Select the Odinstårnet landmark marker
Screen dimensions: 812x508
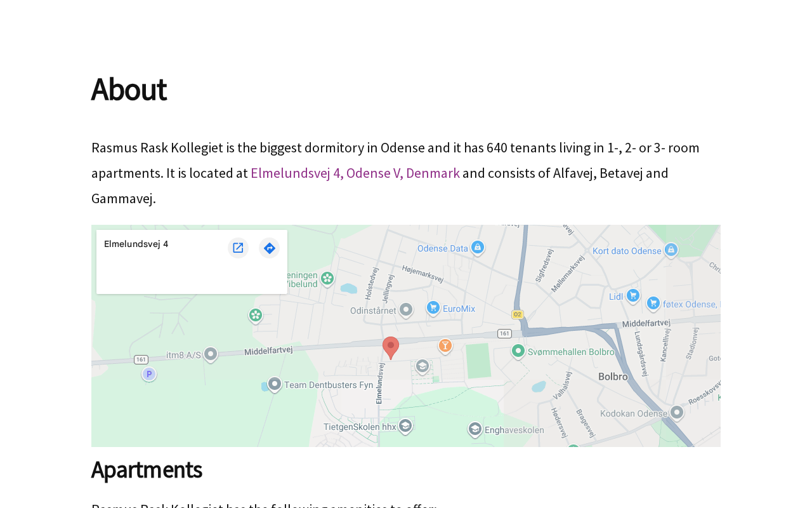[406, 310]
